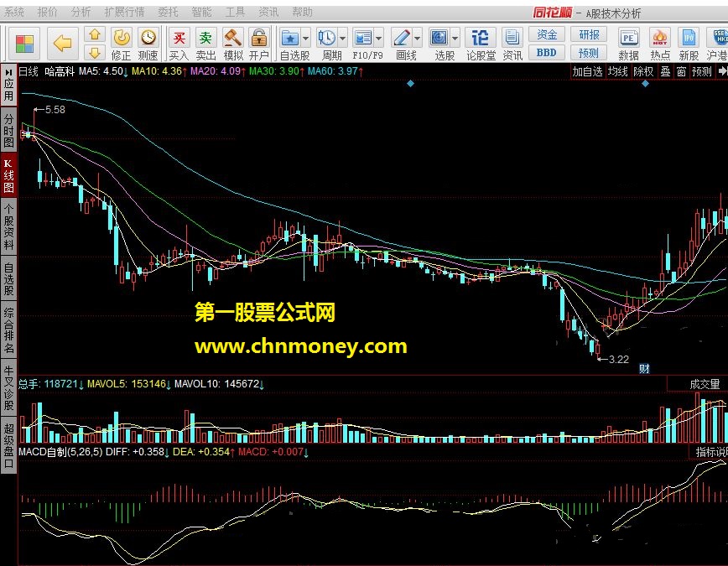Open the 委托 menu
The width and height of the screenshot is (728, 566).
click(x=168, y=12)
